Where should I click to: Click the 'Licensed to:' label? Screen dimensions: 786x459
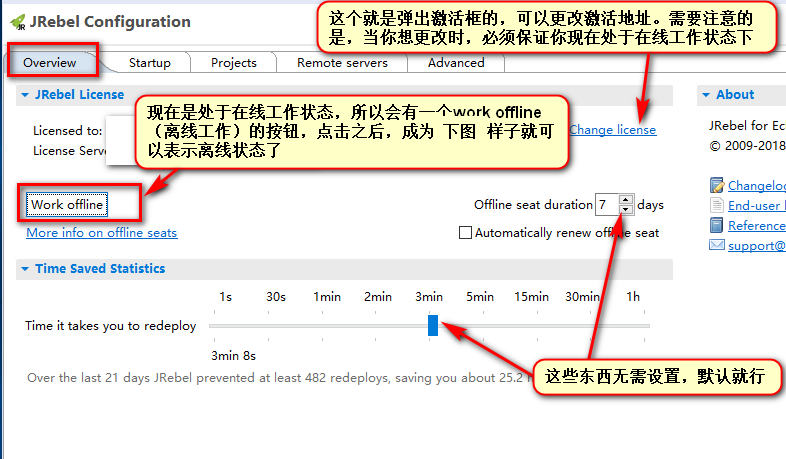(68, 131)
